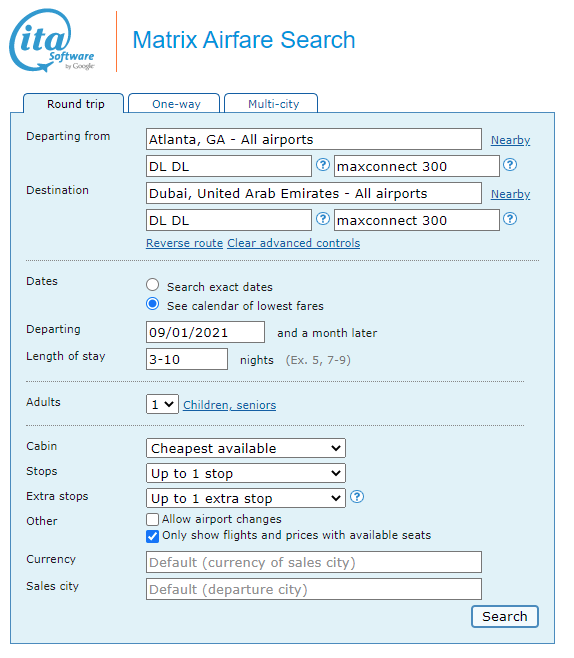Open help icon beside destination routing codes field
This screenshot has width=574, height=658.
[323, 219]
